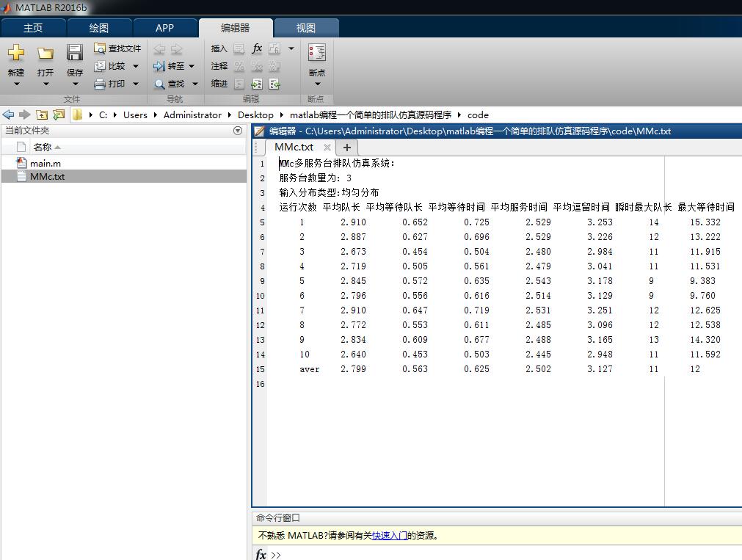The height and width of the screenshot is (560, 742).
Task: Expand the 打开 dropdown arrow
Action: pyautogui.click(x=46, y=84)
